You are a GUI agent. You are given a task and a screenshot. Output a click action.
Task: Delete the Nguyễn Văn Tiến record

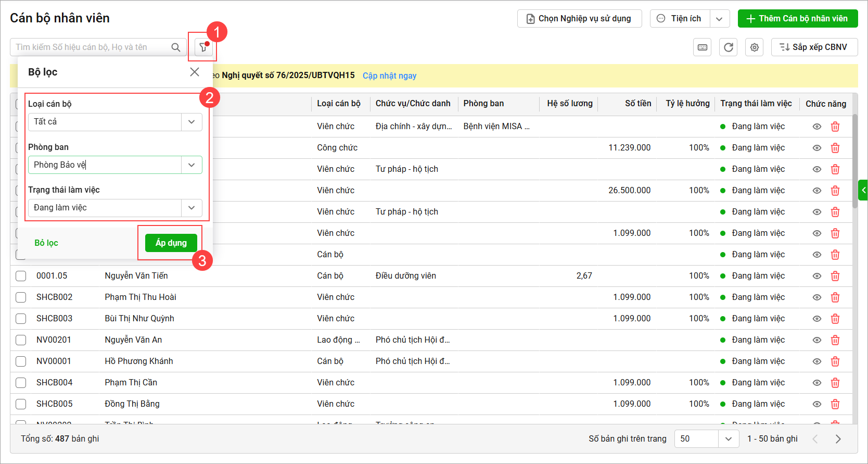tap(835, 276)
